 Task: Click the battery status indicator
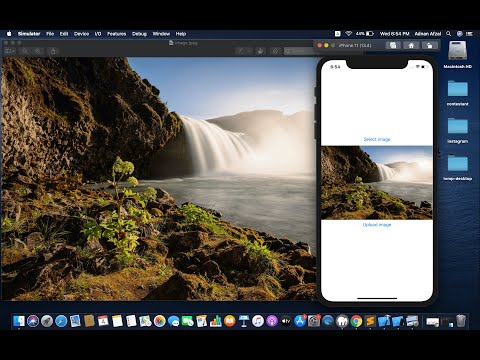click(365, 34)
